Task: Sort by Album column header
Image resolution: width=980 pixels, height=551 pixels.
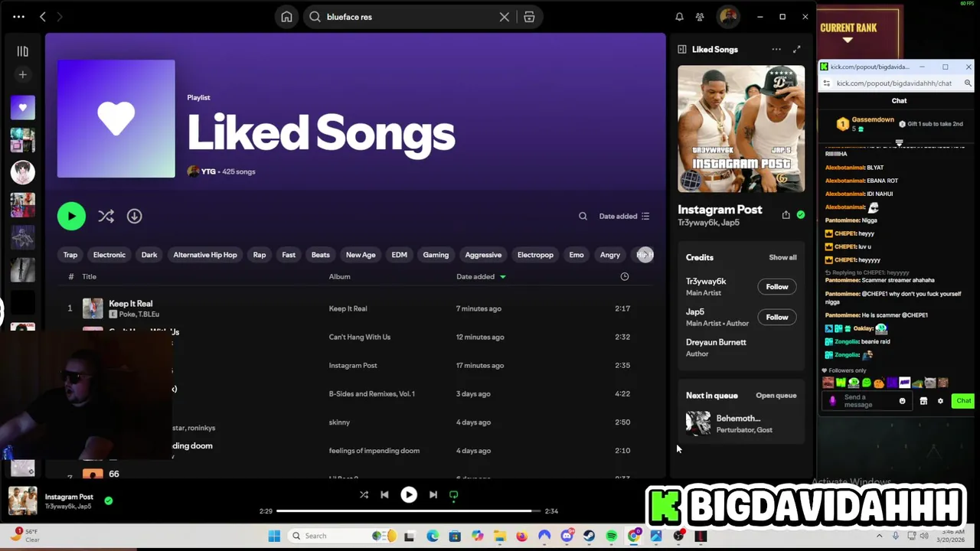Action: (x=340, y=276)
